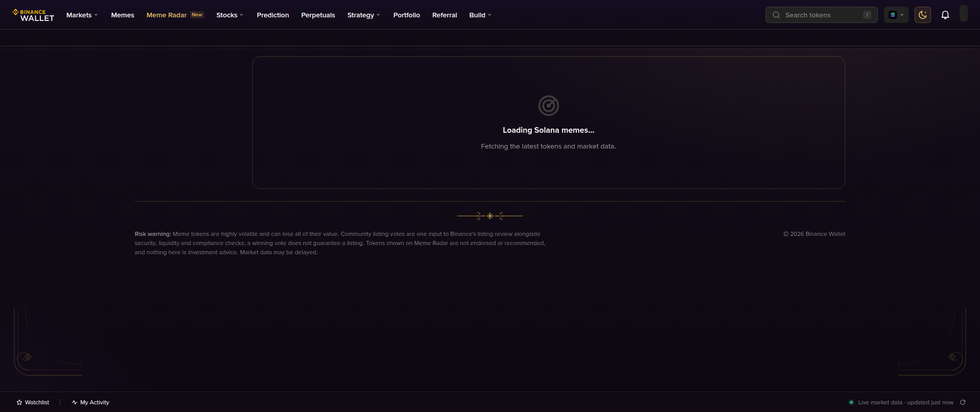Select the Meme Radar tab
Image resolution: width=980 pixels, height=412 pixels.
tap(175, 15)
